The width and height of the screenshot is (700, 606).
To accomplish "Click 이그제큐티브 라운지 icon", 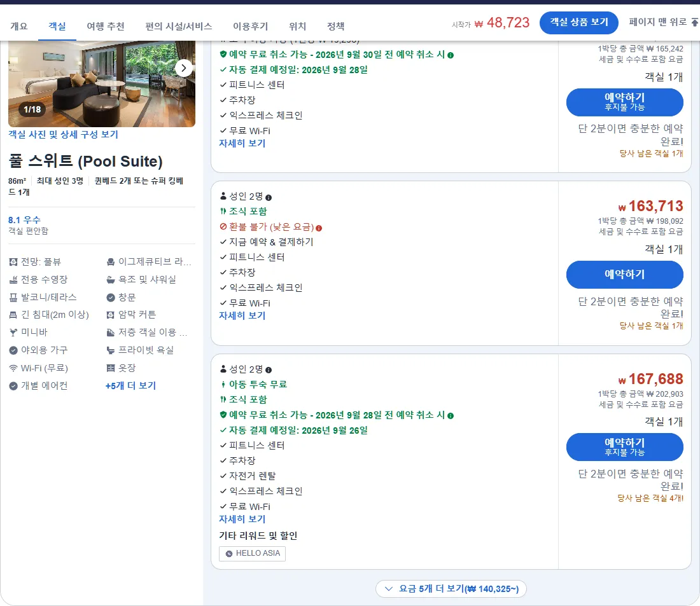I will click(111, 262).
